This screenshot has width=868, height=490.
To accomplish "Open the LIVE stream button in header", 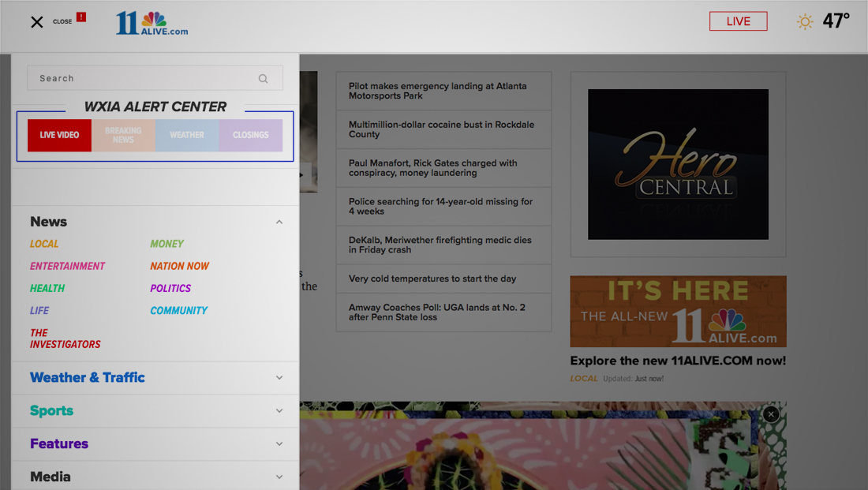I will point(739,21).
